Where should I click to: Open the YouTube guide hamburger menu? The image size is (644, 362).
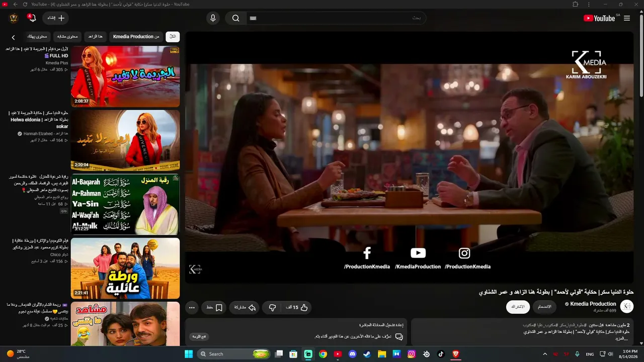[627, 18]
